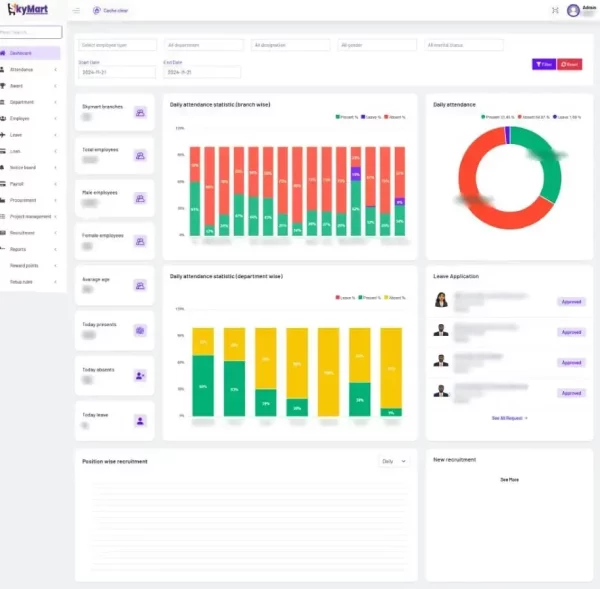This screenshot has height=589, width=600.
Task: Click the hamburger menu toggle icon
Action: click(x=77, y=10)
